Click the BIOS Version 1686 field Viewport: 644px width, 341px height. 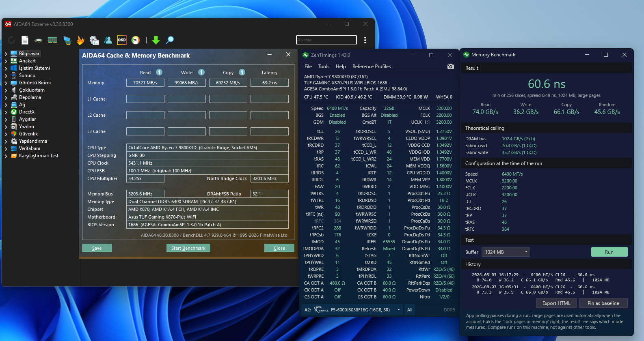point(207,225)
